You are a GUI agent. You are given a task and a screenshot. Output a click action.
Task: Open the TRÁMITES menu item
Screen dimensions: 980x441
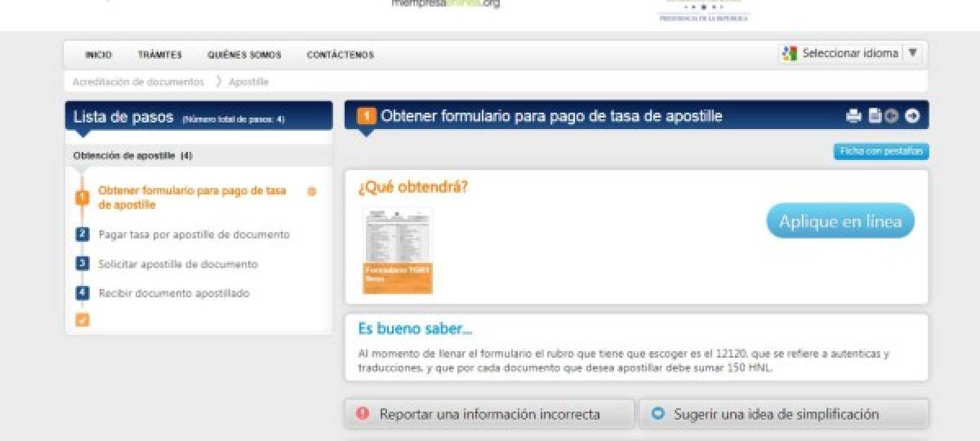tap(160, 56)
